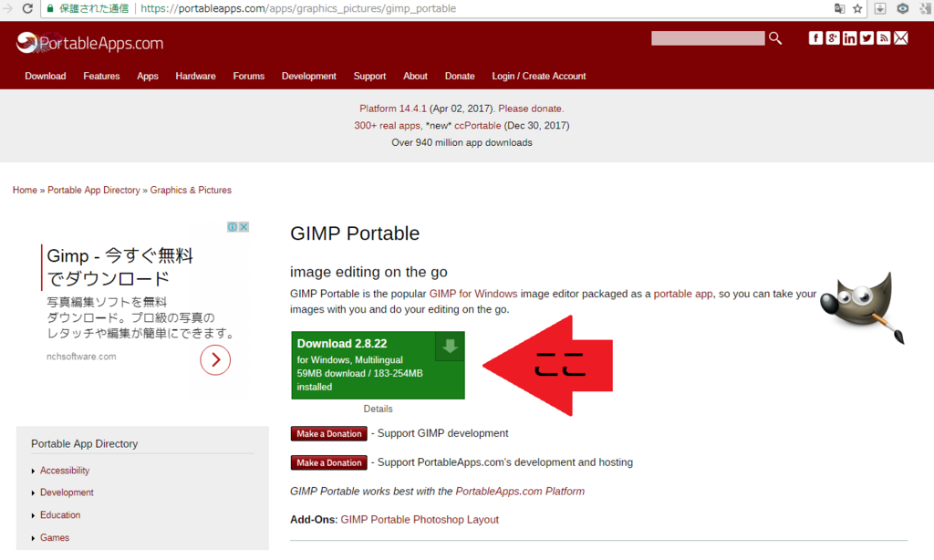Viewport: 934px width, 560px height.
Task: Click the search magnifier icon
Action: tap(775, 38)
